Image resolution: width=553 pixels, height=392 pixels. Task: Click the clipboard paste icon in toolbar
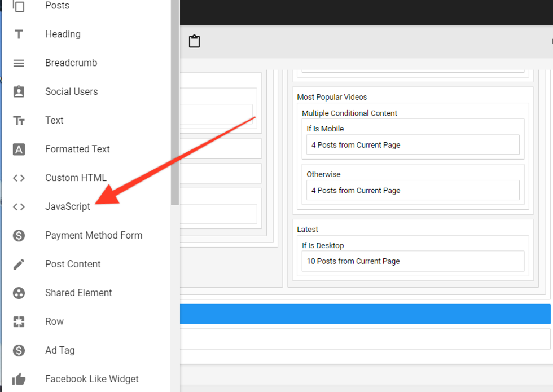pyautogui.click(x=194, y=41)
